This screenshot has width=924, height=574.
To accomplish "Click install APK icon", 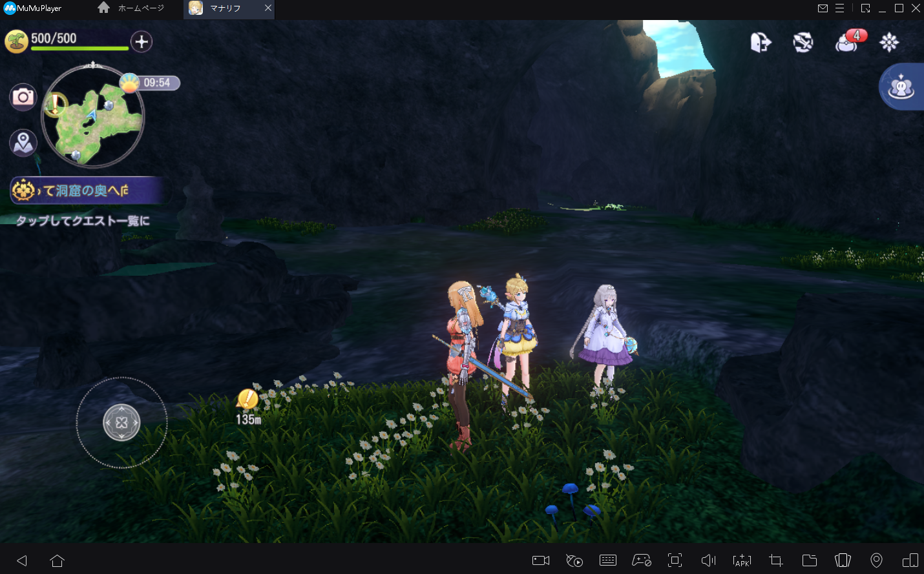I will tap(742, 560).
